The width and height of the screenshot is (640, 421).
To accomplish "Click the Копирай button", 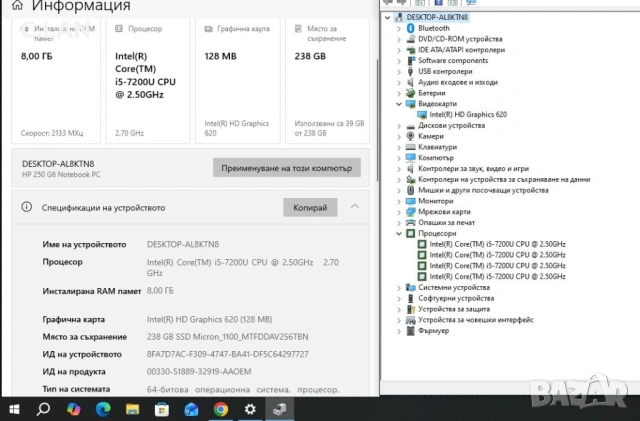I will pos(310,207).
